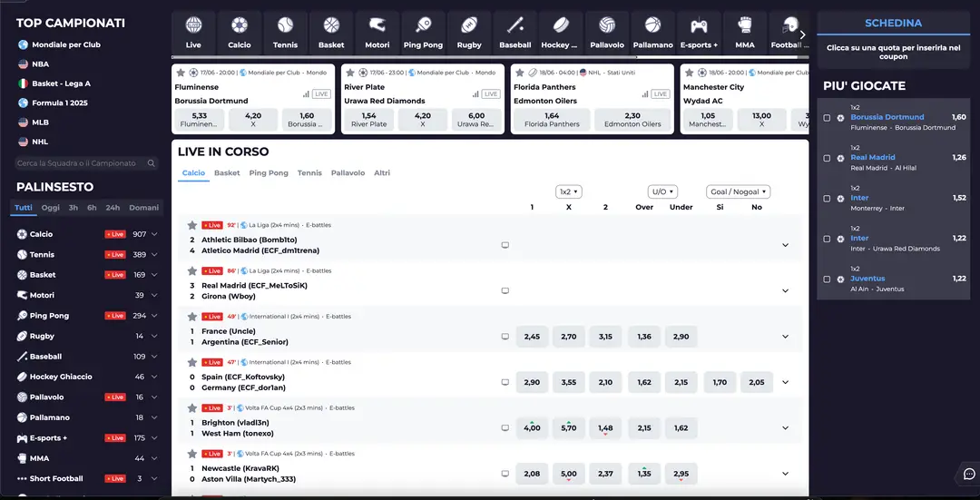
Task: Choose the Motori helmet icon
Action: point(377,25)
